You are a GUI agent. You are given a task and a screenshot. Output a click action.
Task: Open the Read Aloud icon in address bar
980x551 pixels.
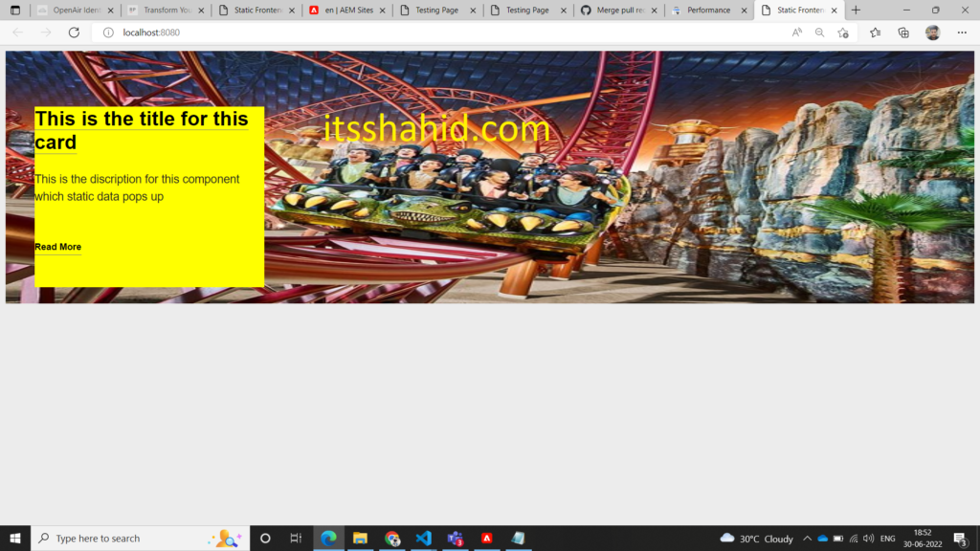pos(797,33)
